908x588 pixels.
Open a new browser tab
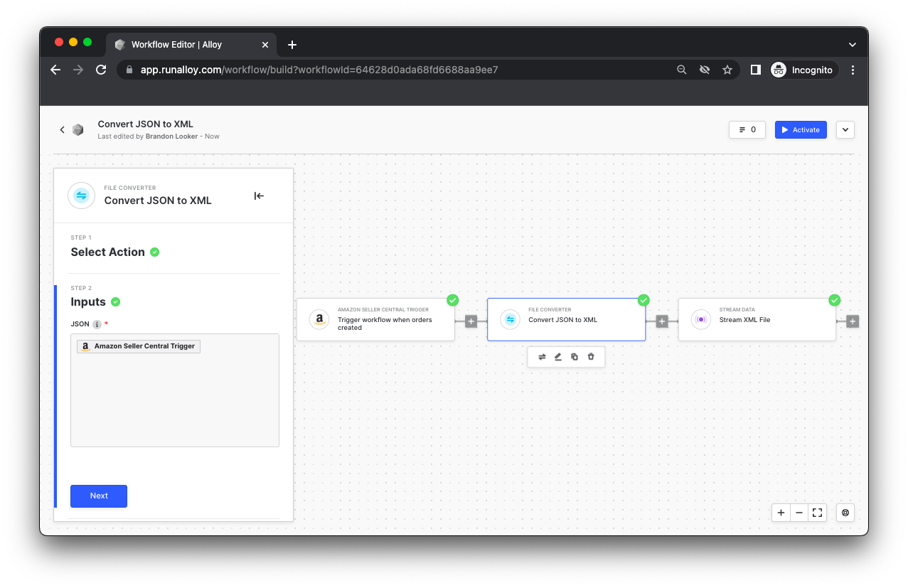click(x=292, y=44)
